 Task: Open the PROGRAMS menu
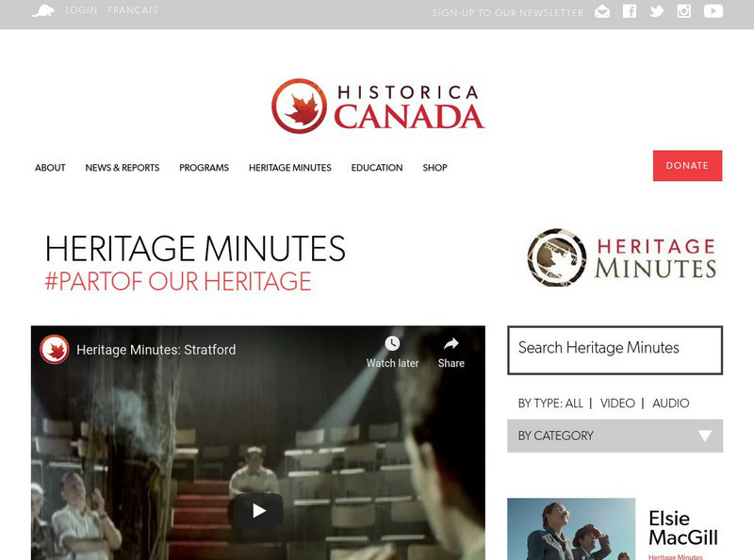click(204, 168)
